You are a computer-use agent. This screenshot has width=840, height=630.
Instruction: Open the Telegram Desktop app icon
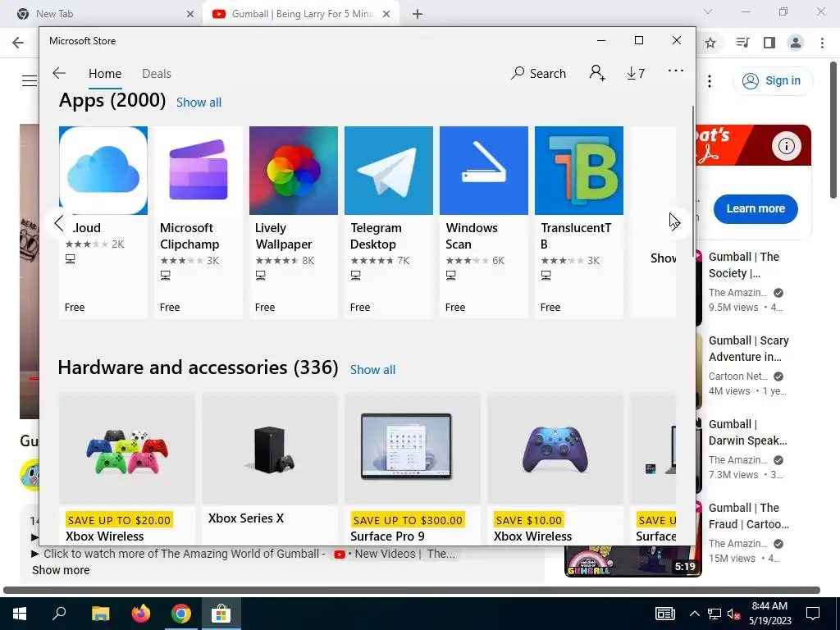pos(388,171)
